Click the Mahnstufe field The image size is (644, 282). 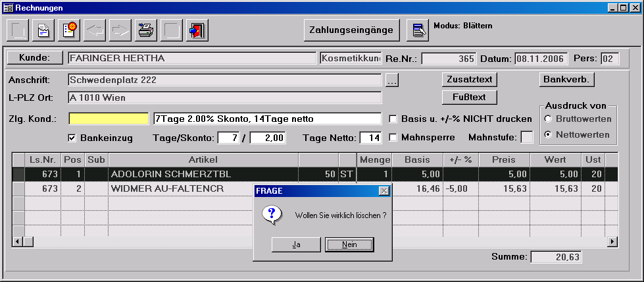coord(527,137)
